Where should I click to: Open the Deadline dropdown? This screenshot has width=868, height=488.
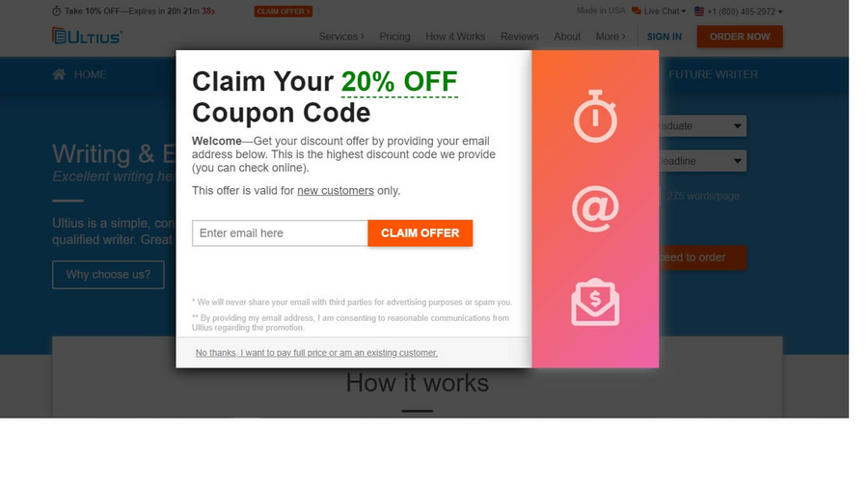click(x=702, y=161)
